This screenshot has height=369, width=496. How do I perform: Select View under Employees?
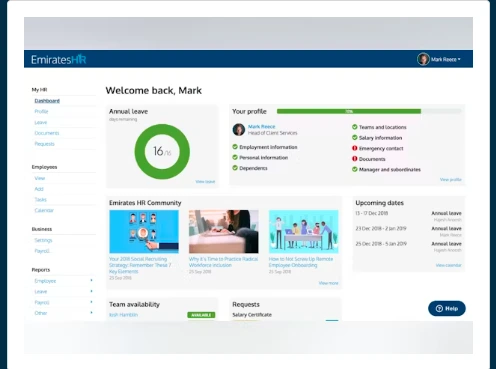[40, 178]
